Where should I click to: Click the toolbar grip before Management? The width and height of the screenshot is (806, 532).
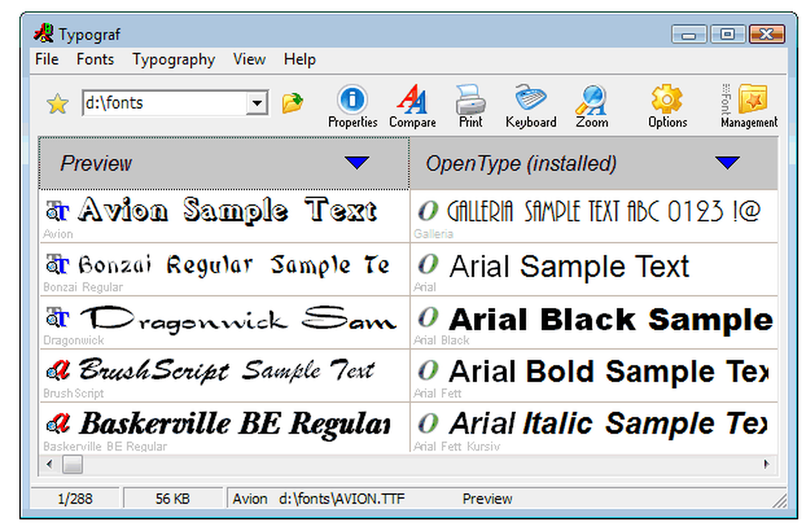click(x=725, y=99)
